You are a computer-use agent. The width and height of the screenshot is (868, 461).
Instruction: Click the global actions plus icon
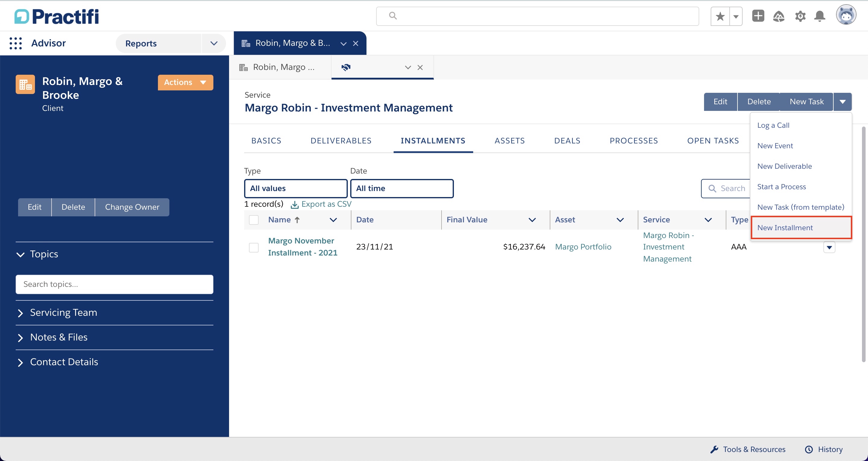(758, 16)
